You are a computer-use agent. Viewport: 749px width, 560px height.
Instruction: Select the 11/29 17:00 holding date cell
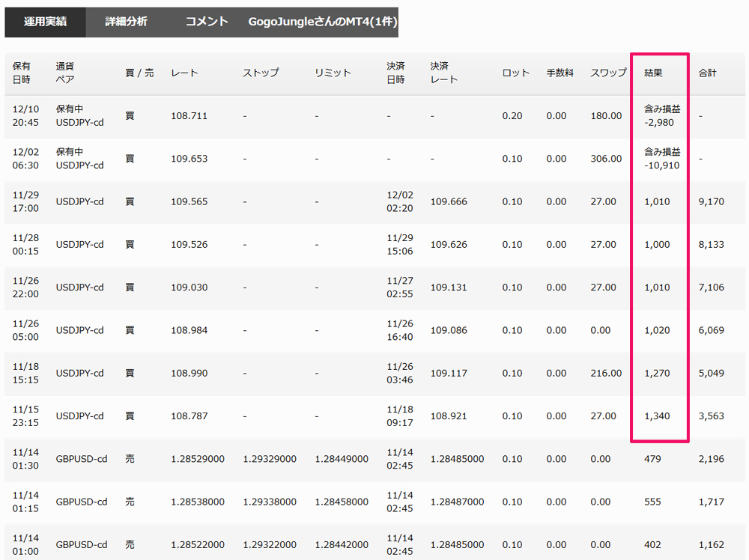click(25, 202)
